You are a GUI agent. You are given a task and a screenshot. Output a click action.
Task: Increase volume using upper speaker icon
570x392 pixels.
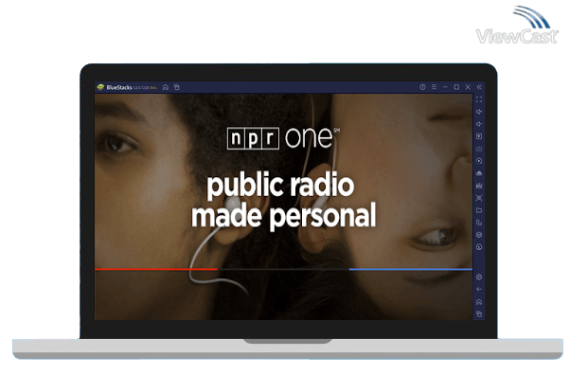click(x=479, y=112)
